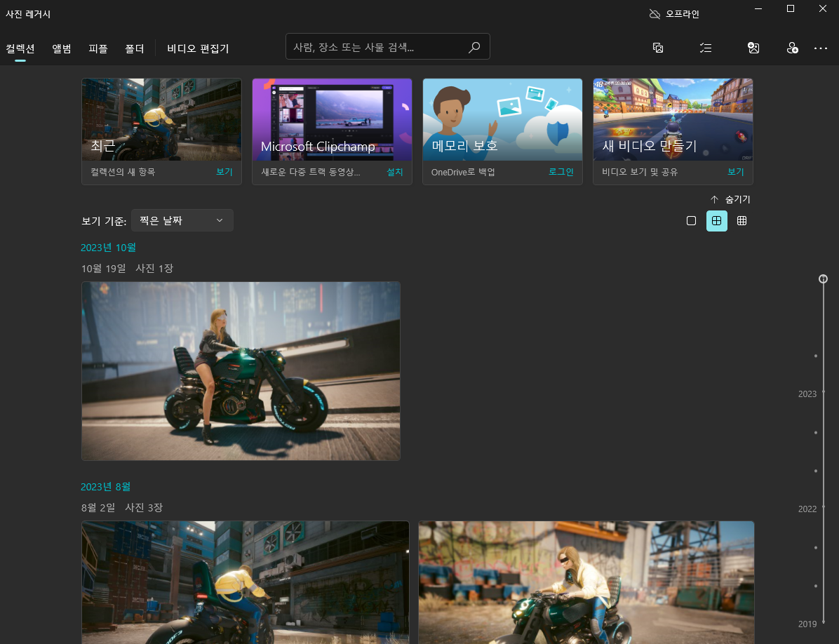Click the 컬렉션의 새 항목 caption
839x644 pixels.
[x=123, y=172]
